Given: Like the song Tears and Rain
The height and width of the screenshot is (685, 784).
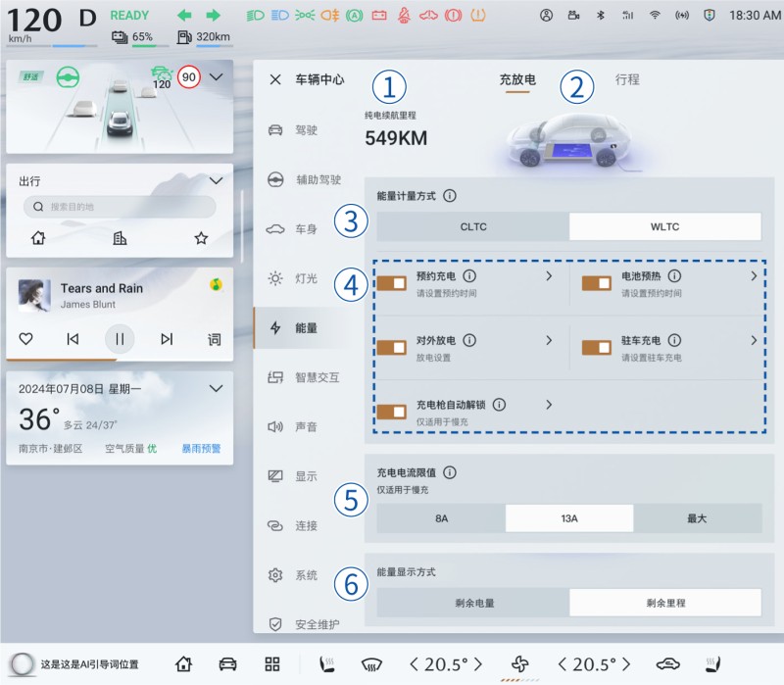Looking at the screenshot, I should coord(26,339).
